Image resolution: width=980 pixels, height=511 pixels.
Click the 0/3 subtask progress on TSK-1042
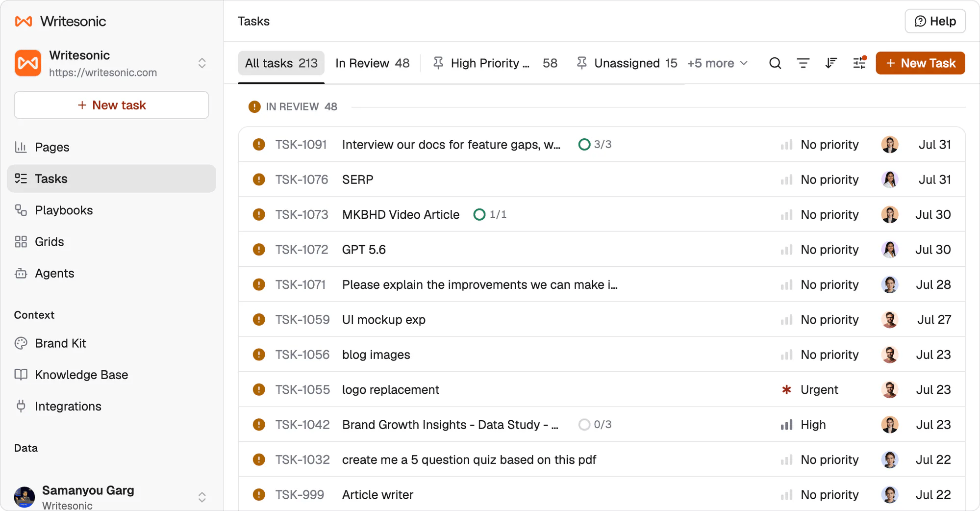tap(595, 424)
